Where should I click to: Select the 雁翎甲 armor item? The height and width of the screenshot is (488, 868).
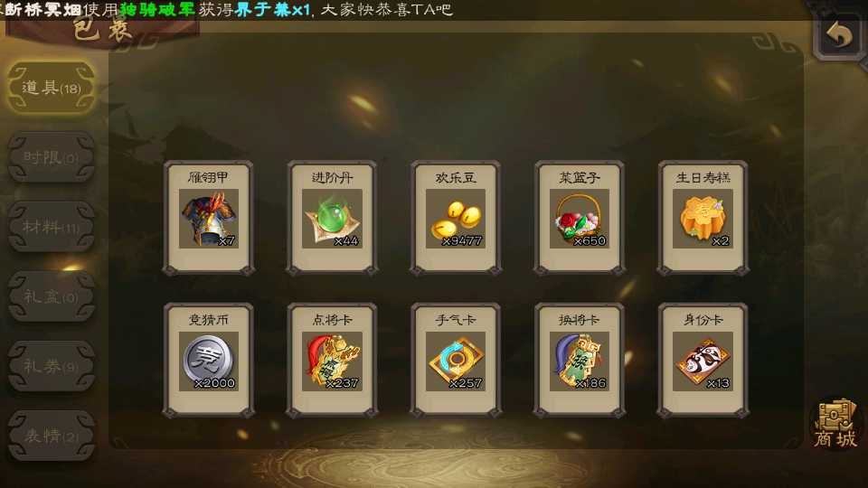tap(209, 218)
